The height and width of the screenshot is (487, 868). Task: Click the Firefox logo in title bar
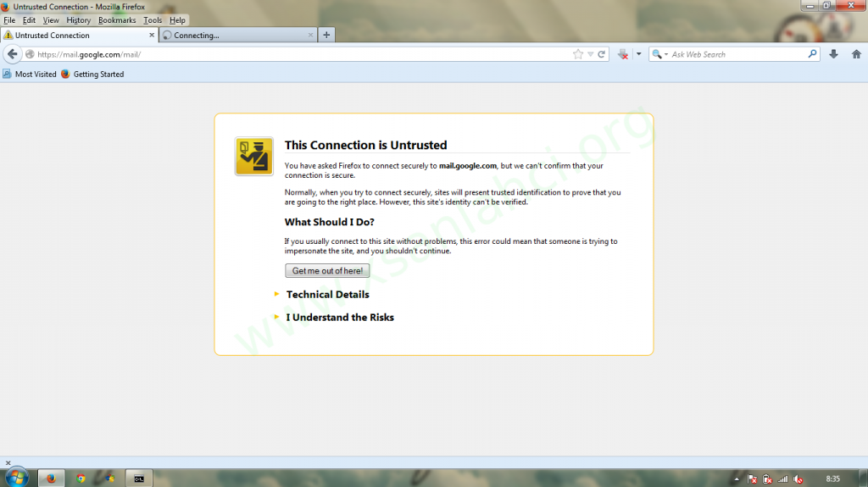pos(6,7)
